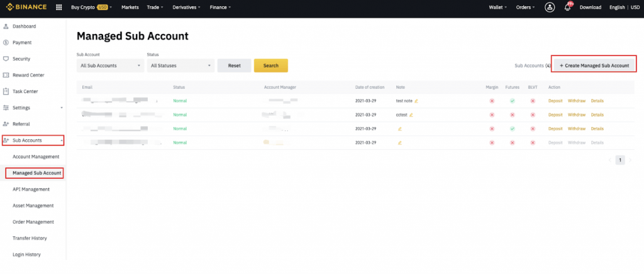Collapse the Sub Accounts sidebar section
644x274 pixels.
pyautogui.click(x=33, y=140)
